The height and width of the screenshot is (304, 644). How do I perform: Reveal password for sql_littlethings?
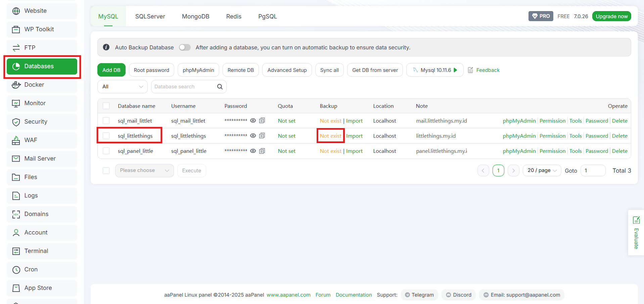click(x=253, y=136)
